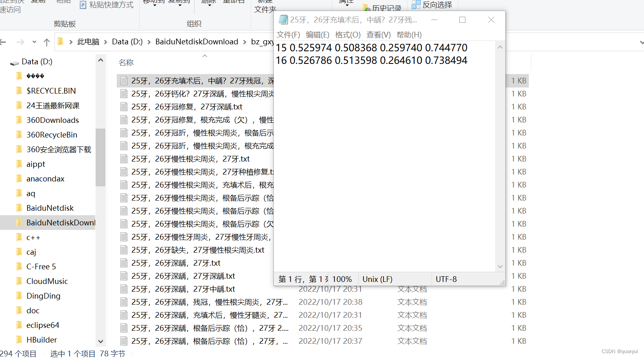Select 360Downloads folder in navigation pane

coord(52,120)
